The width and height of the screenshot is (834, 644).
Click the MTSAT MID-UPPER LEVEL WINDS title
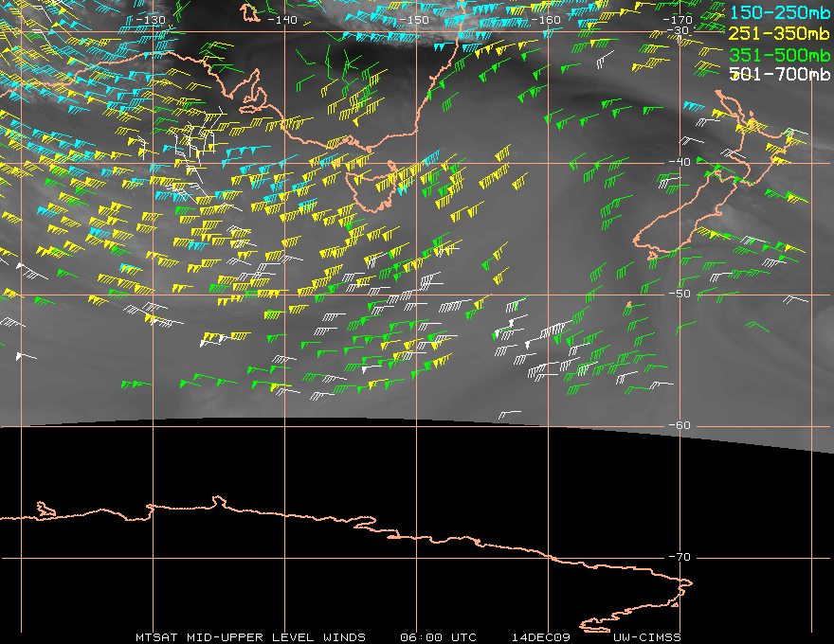[x=250, y=637]
